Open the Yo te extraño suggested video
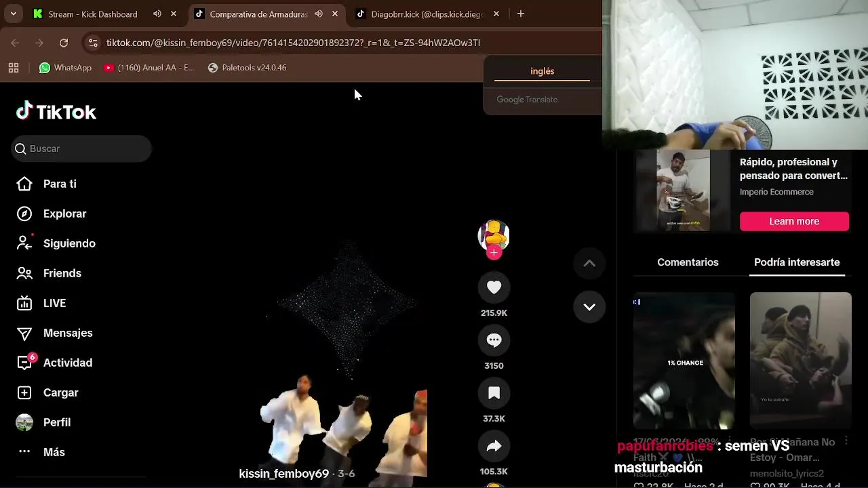868x488 pixels. (801, 361)
